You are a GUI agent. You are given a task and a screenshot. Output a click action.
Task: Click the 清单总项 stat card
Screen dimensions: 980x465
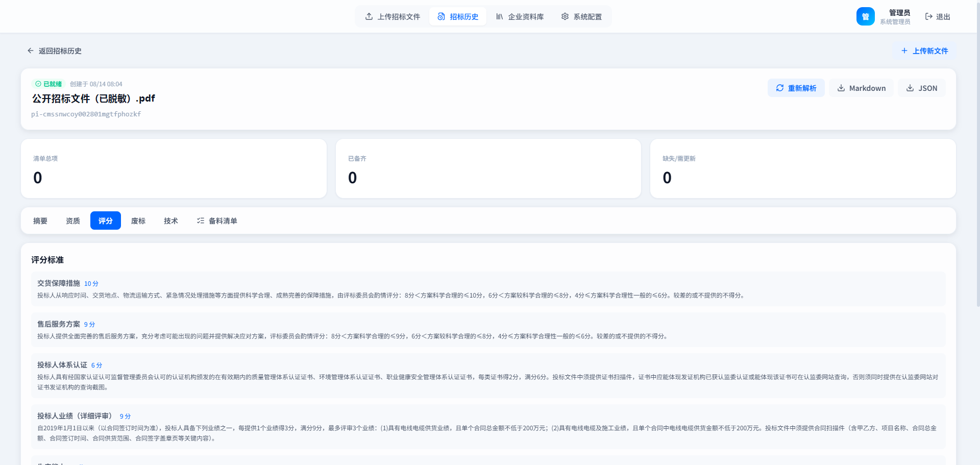[x=174, y=168]
